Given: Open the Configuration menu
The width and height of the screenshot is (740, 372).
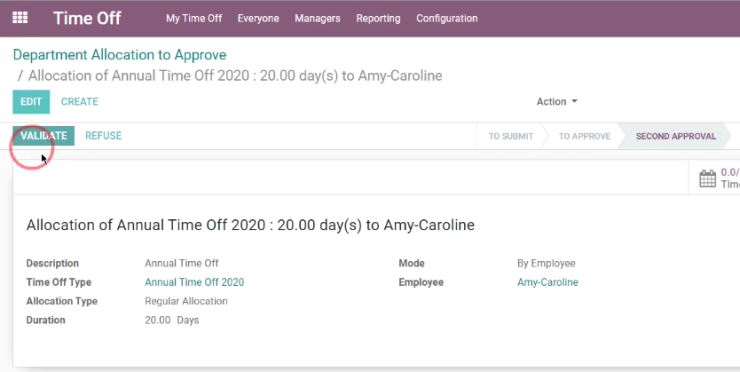Looking at the screenshot, I should (447, 18).
